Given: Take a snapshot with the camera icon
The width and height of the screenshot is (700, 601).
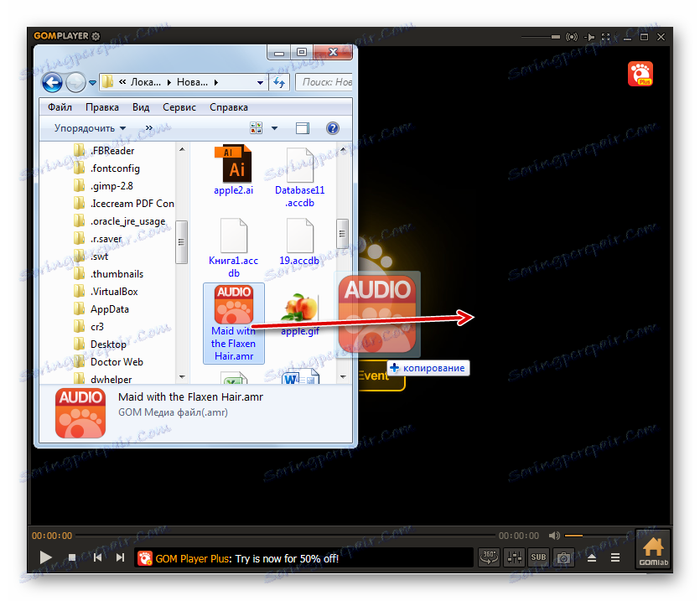Looking at the screenshot, I should (x=563, y=557).
